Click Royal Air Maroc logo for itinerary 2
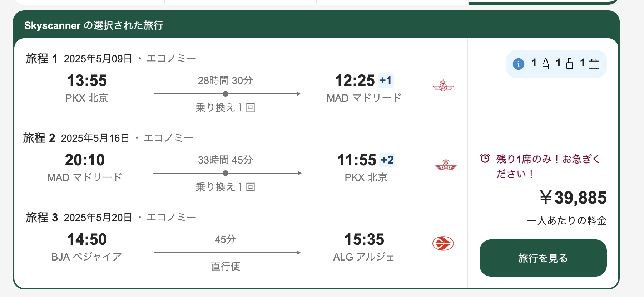 [446, 165]
